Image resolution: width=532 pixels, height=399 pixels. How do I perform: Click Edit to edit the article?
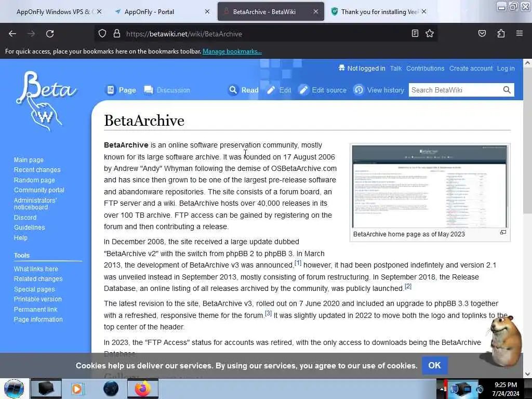[x=279, y=90]
